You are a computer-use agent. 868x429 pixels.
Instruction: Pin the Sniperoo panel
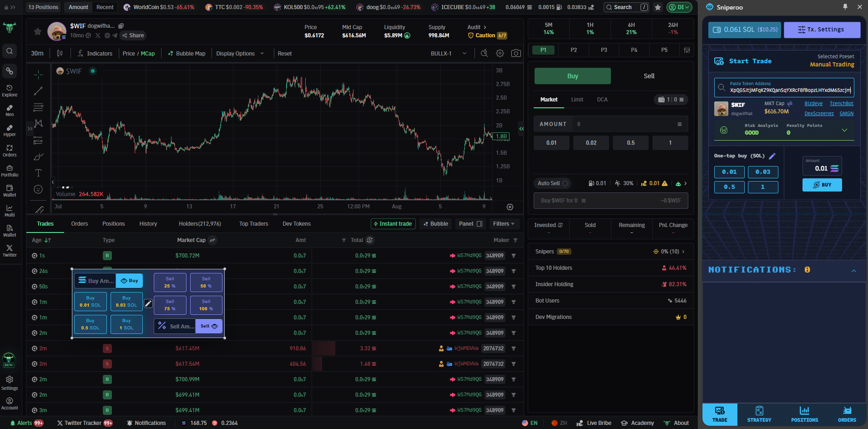pos(845,7)
